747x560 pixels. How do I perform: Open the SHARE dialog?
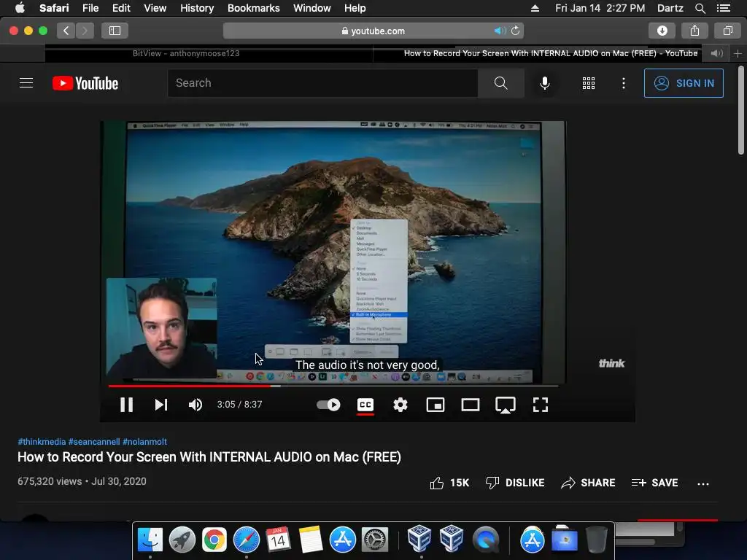[x=588, y=483]
